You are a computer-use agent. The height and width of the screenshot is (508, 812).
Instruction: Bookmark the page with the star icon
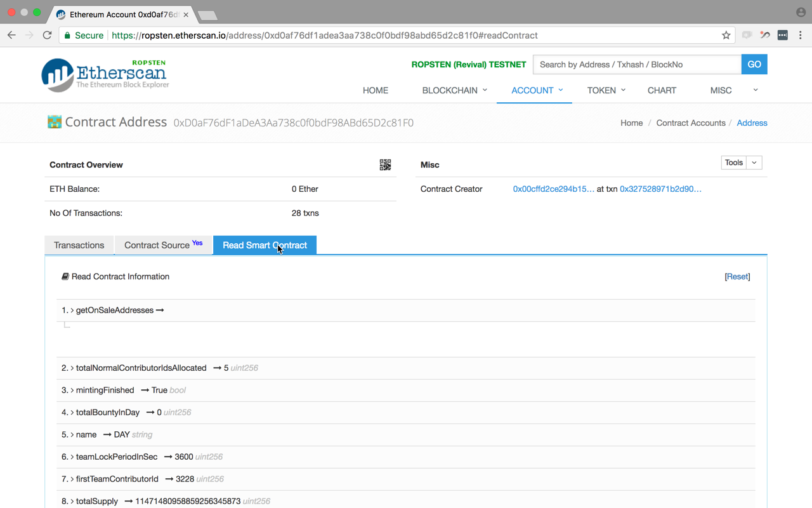tap(726, 36)
